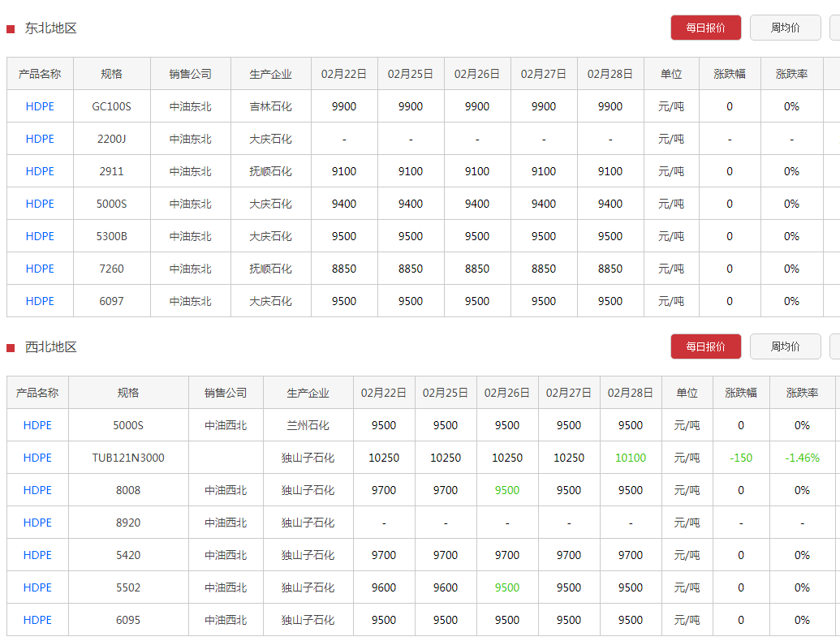This screenshot has width=840, height=641.
Task: Select green 9500 price in 5502 row
Action: (x=506, y=587)
